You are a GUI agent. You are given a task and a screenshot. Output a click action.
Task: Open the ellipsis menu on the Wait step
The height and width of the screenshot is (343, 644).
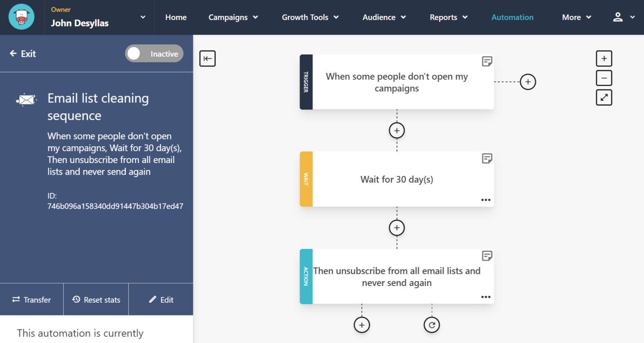(486, 200)
